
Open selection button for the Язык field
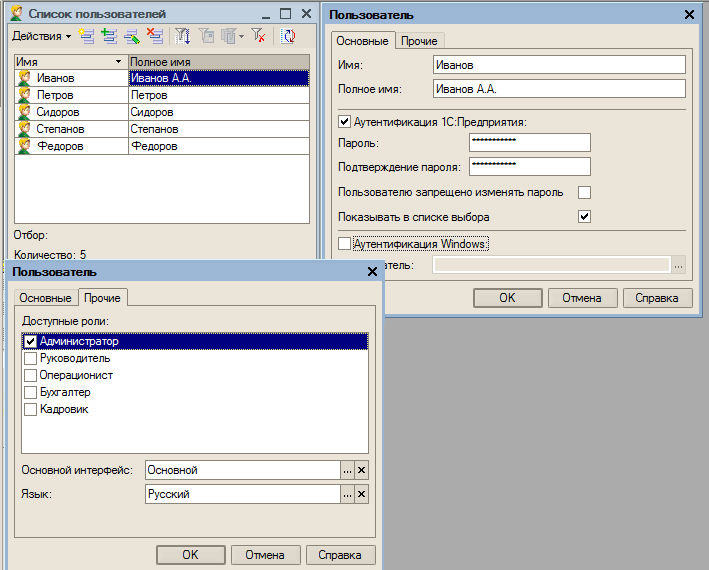pyautogui.click(x=347, y=494)
